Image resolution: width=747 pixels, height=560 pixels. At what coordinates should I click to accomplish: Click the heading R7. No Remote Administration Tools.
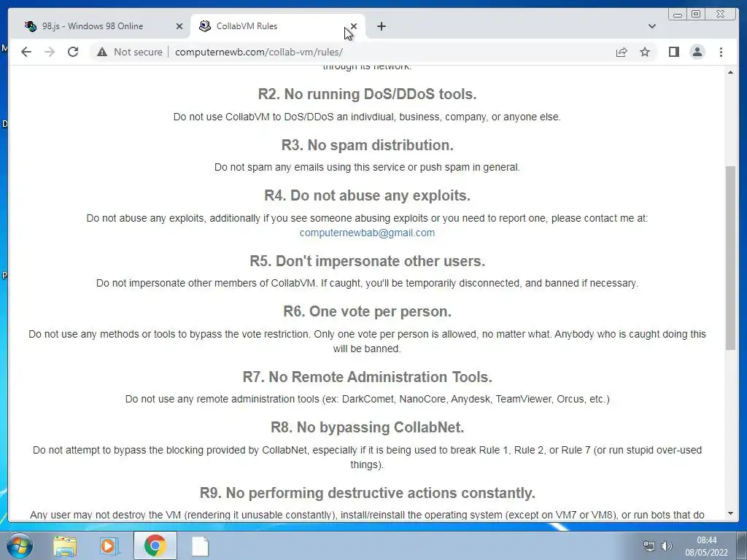pyautogui.click(x=367, y=377)
